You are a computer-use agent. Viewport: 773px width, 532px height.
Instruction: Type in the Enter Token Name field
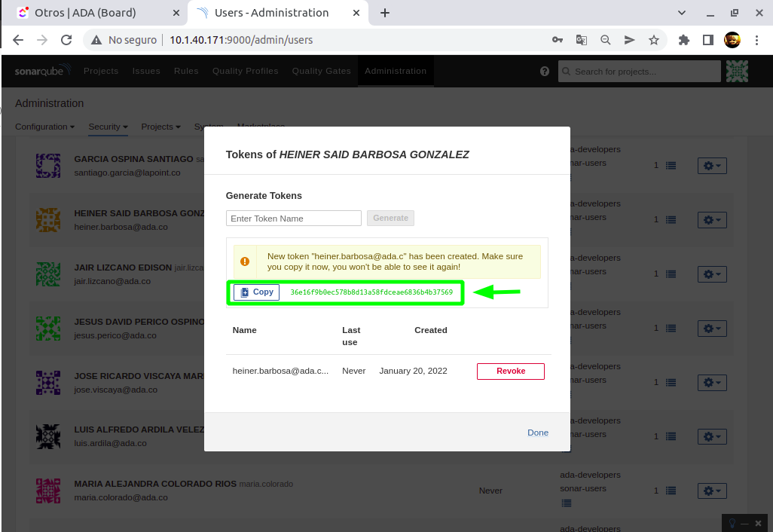(x=294, y=219)
